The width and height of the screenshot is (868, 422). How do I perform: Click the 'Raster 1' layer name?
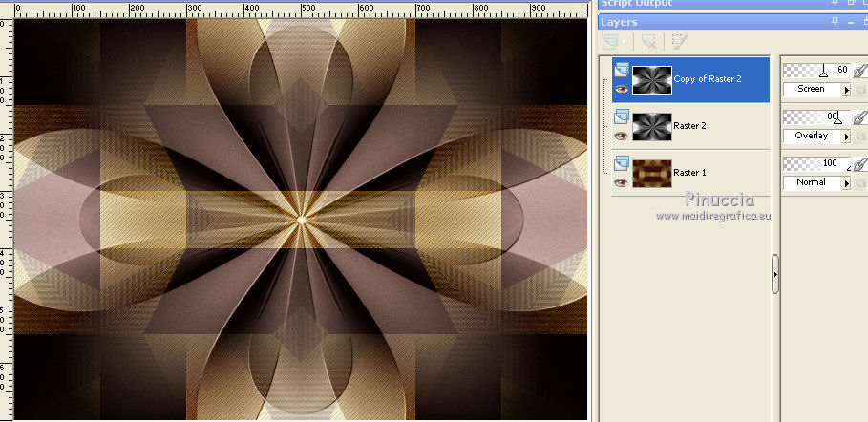(689, 172)
